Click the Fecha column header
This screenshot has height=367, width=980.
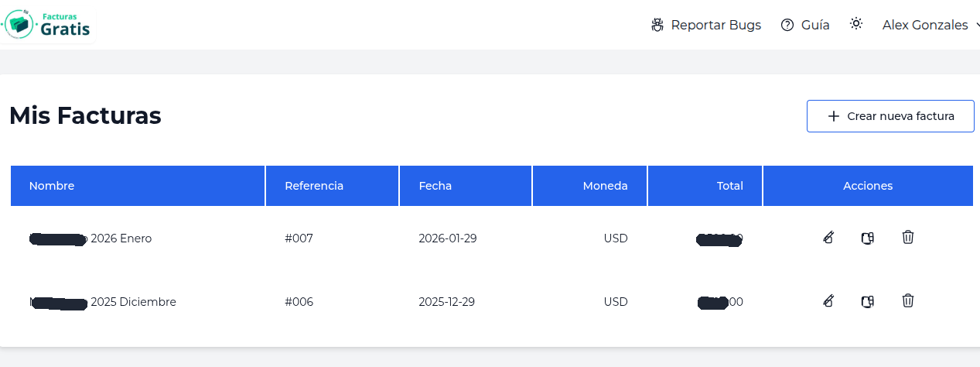coord(435,186)
